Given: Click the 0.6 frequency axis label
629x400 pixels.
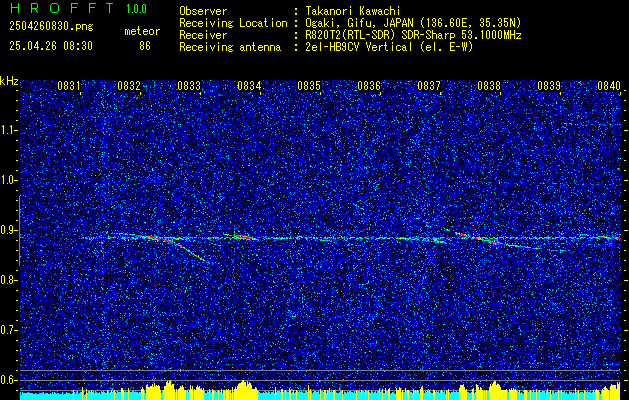Looking at the screenshot, I should (8, 380).
